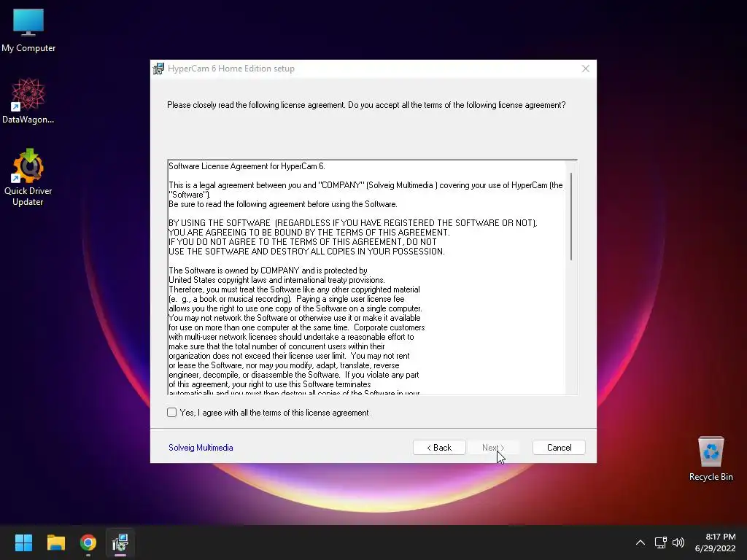Click the HyperCam setup title bar icon

[158, 69]
